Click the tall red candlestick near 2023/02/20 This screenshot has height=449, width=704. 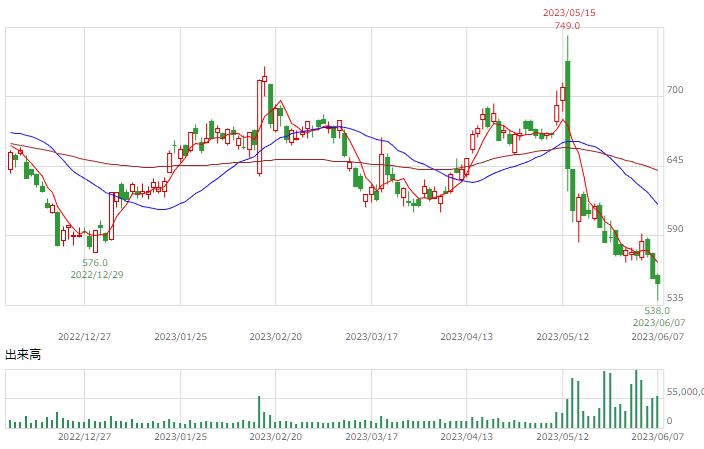pyautogui.click(x=260, y=127)
